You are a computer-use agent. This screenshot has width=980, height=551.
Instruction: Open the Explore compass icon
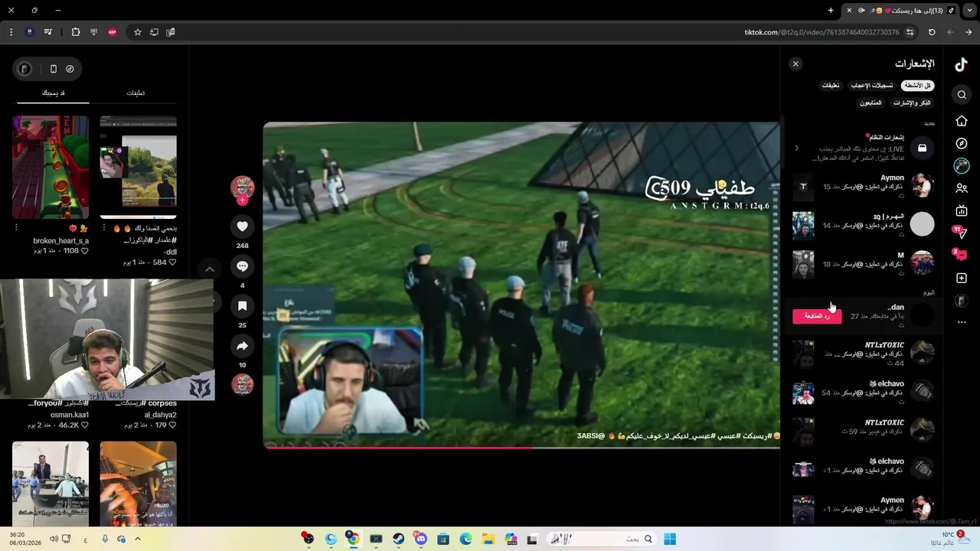tap(962, 143)
